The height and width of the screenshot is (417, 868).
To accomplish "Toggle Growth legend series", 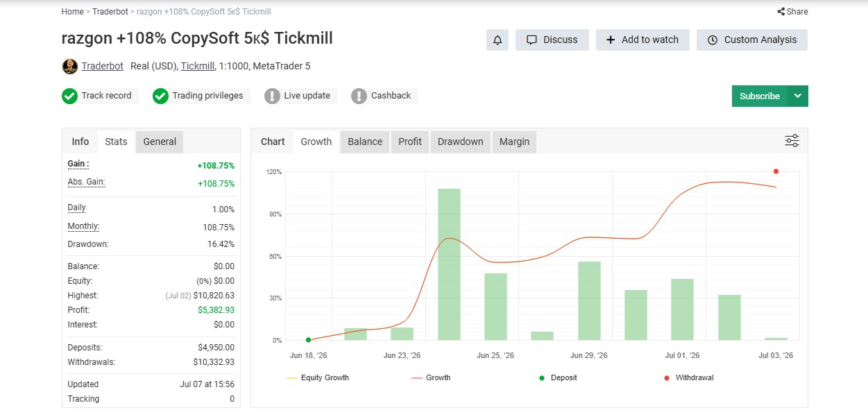I will click(x=431, y=378).
